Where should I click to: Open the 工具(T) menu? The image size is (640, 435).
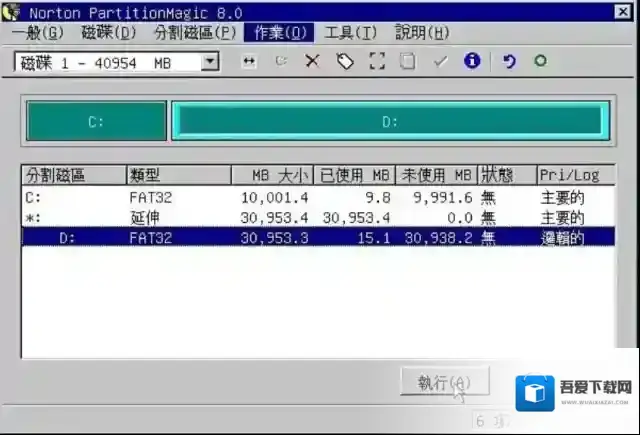click(351, 33)
